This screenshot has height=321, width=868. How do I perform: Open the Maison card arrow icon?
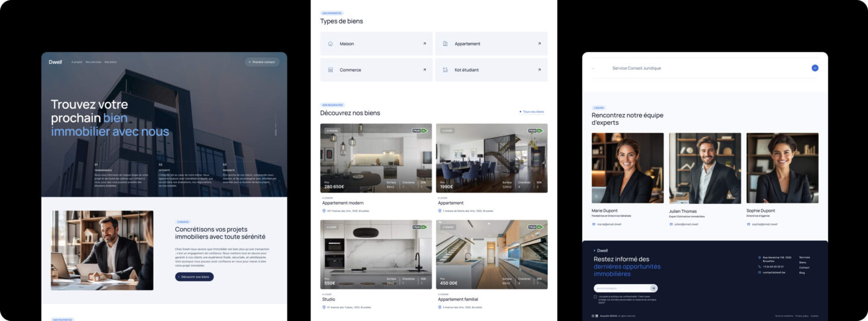[424, 43]
